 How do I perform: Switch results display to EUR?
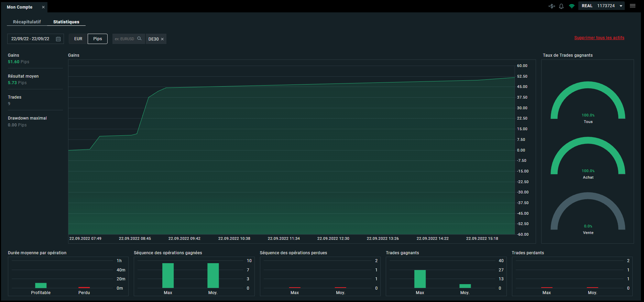click(x=78, y=39)
